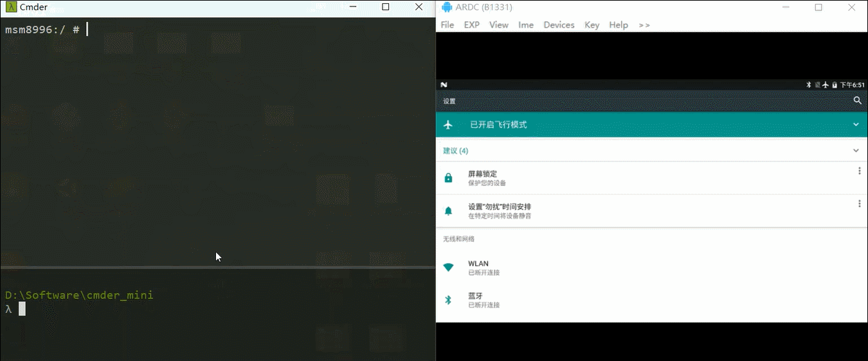
Task: Maximize the Cmder window
Action: [x=385, y=7]
